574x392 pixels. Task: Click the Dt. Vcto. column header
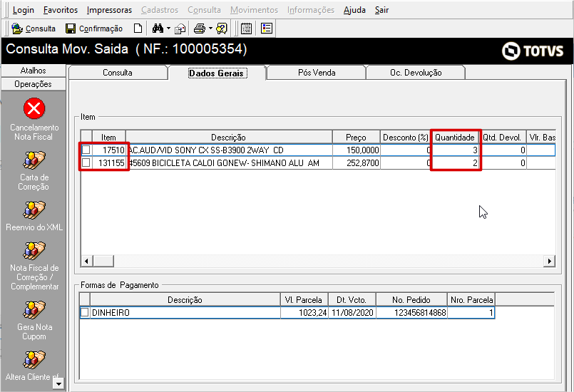point(352,300)
